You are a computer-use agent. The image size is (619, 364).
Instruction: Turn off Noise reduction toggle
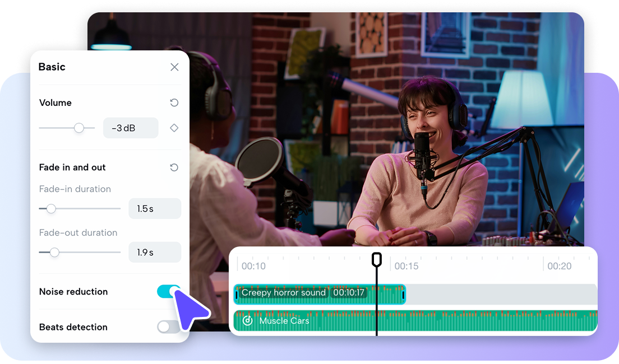(169, 291)
